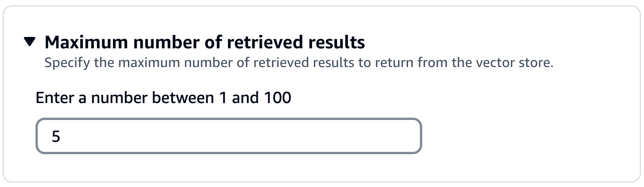
Task: Fold the section via the caret icon
Action: click(30, 42)
